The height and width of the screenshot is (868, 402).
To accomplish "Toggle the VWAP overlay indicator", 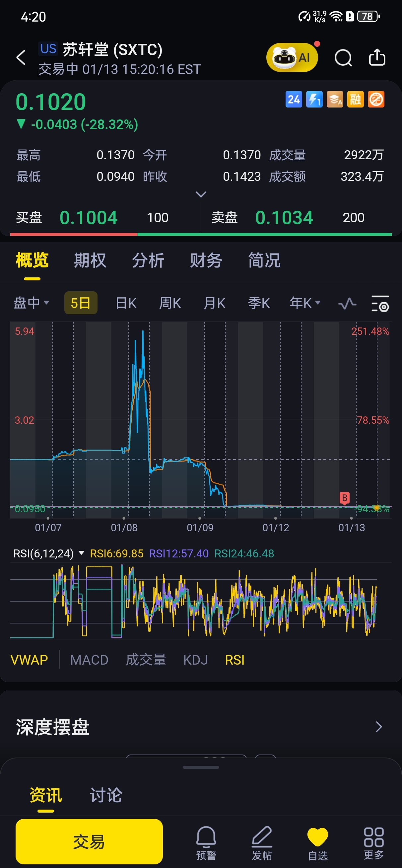I will pos(29,660).
